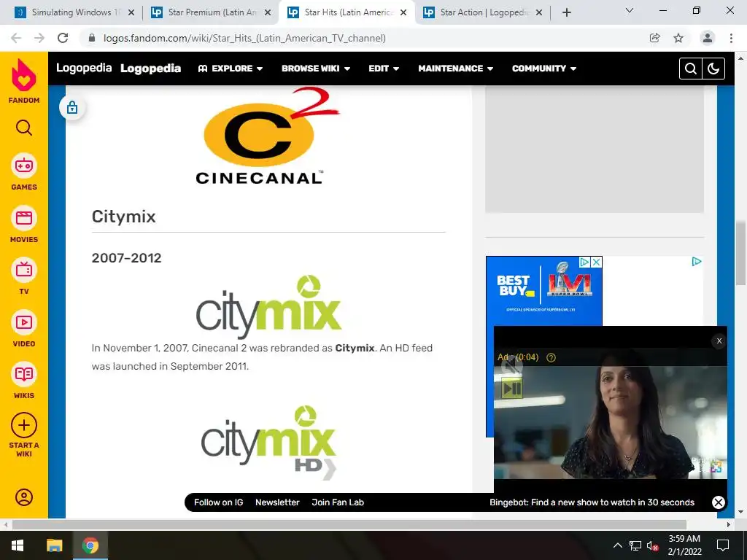Open the Windows Start menu
The height and width of the screenshot is (560, 747).
click(x=18, y=545)
